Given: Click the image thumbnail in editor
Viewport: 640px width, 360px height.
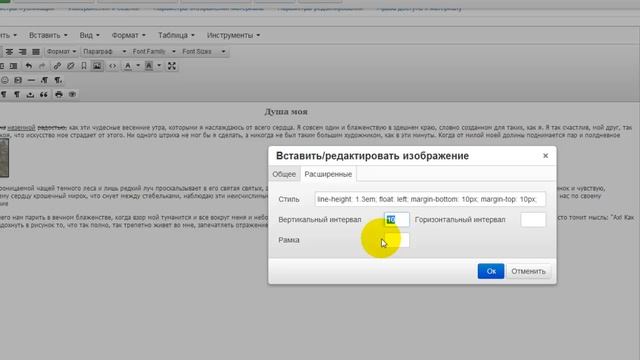Looking at the screenshot, I should pos(4,158).
